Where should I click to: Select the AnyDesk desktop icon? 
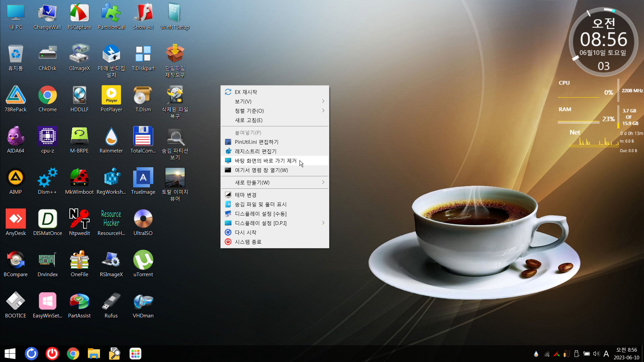(15, 223)
